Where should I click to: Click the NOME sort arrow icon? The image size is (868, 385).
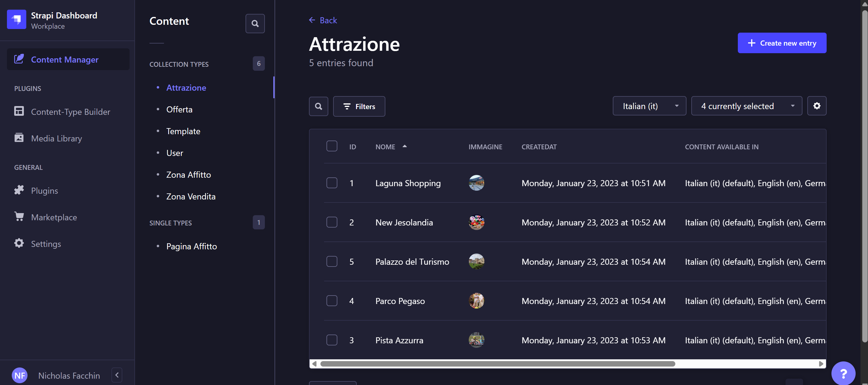[x=404, y=146]
